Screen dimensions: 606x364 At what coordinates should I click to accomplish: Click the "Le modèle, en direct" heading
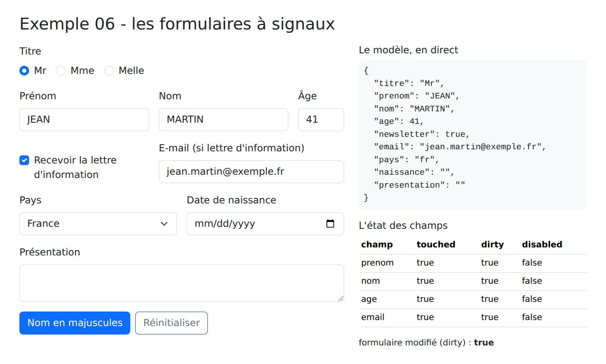click(x=408, y=50)
